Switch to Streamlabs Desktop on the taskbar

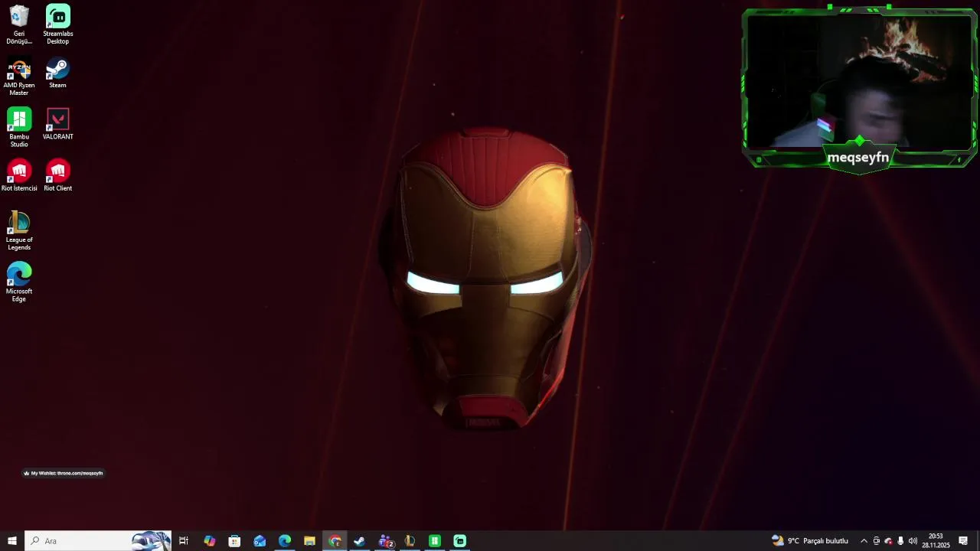coord(459,541)
